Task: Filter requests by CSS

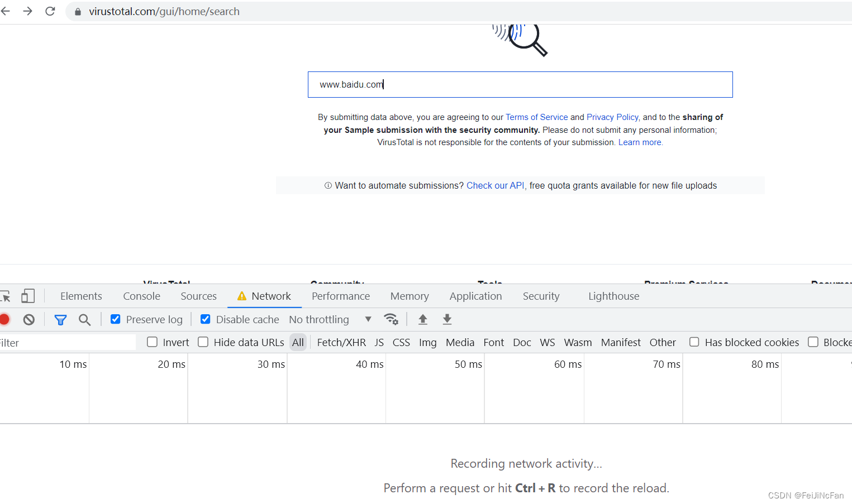Action: [401, 342]
